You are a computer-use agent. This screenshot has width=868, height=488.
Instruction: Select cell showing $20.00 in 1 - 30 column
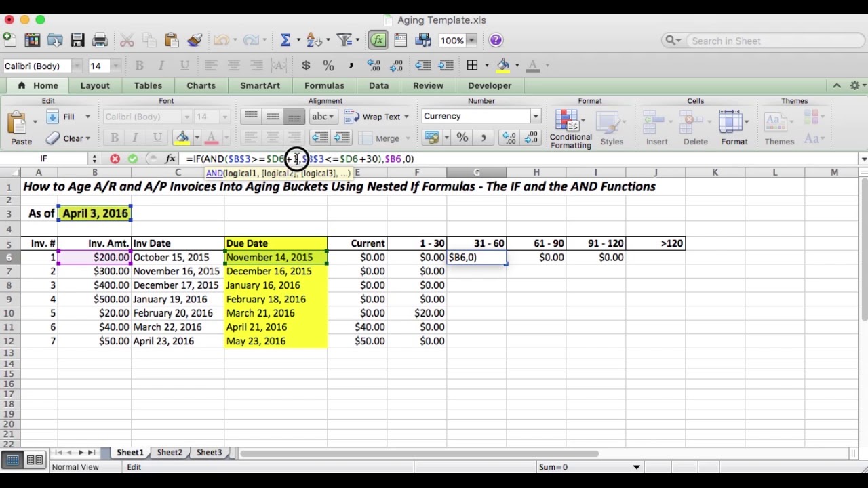click(417, 313)
